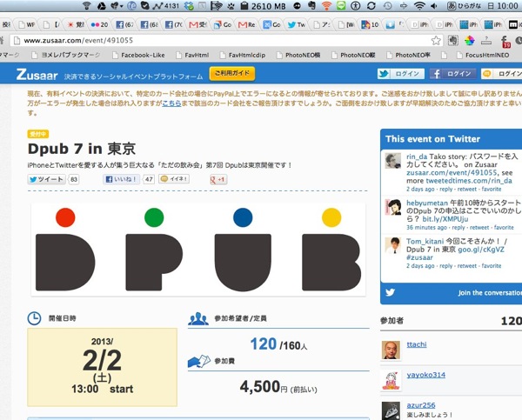
Task: Open the Time Machine clock icon
Action: [387, 6]
